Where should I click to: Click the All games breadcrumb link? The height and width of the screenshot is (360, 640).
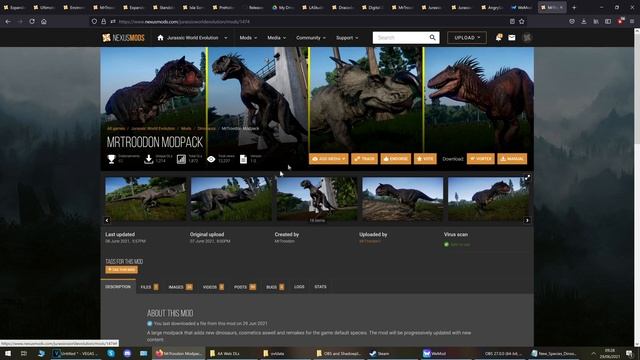click(x=116, y=129)
